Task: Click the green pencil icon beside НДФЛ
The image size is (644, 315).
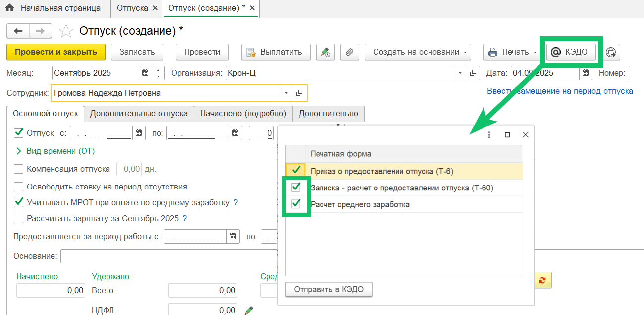Action: pos(249,310)
